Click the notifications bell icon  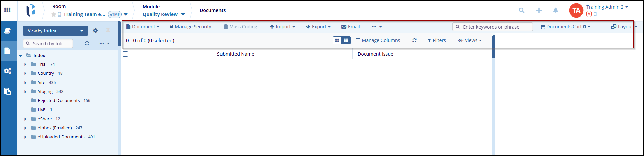tap(556, 10)
